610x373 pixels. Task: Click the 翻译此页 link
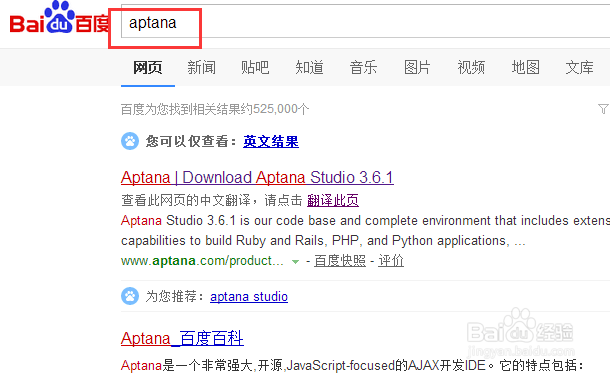click(333, 201)
